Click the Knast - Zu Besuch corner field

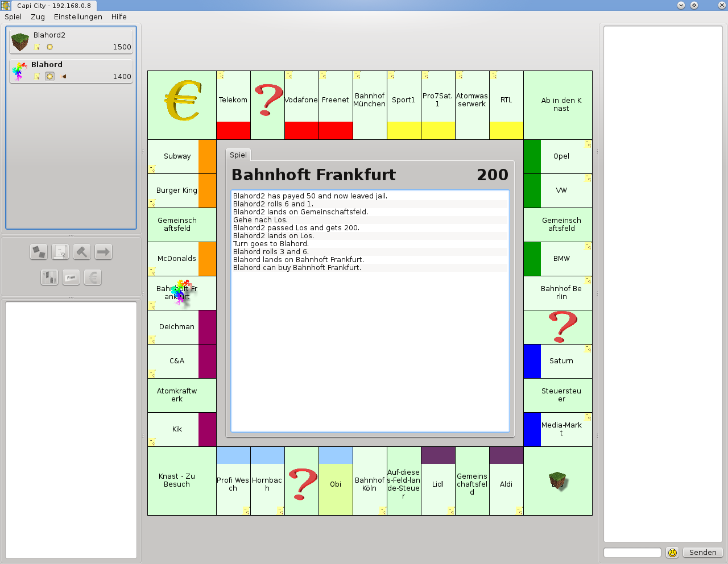pos(182,481)
